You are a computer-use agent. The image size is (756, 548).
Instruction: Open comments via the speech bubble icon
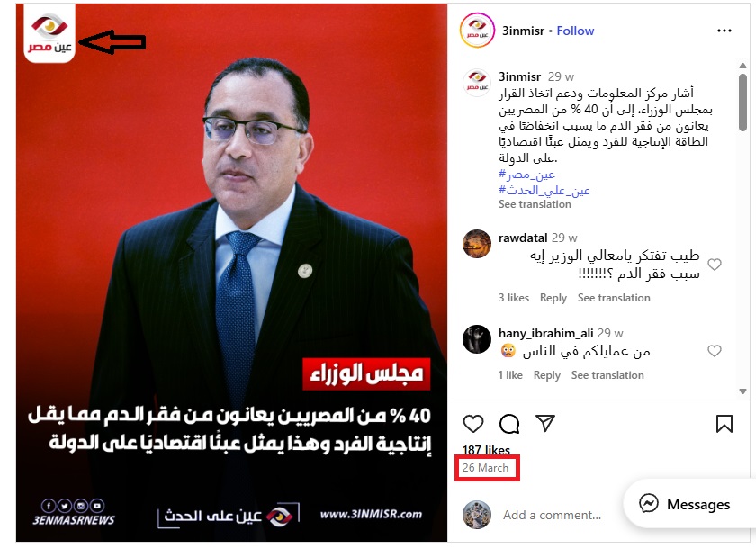click(509, 424)
